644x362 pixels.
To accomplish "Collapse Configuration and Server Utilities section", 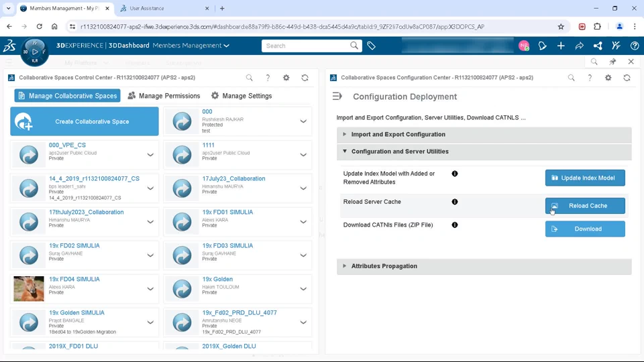I will 484,152.
